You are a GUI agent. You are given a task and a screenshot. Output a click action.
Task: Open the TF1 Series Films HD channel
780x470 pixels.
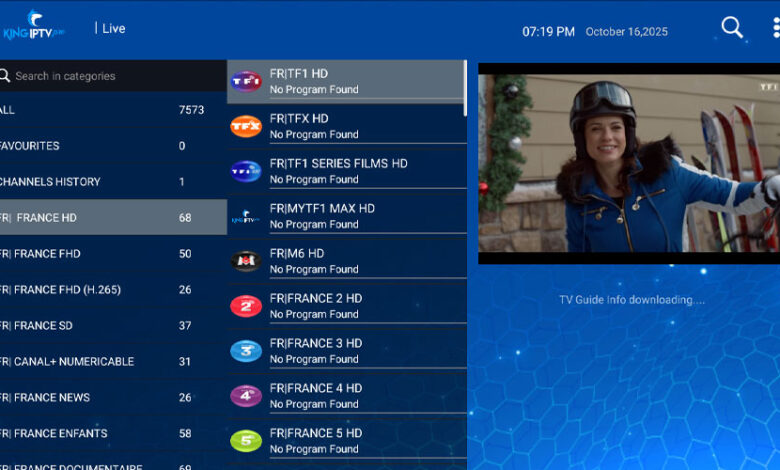click(338, 171)
